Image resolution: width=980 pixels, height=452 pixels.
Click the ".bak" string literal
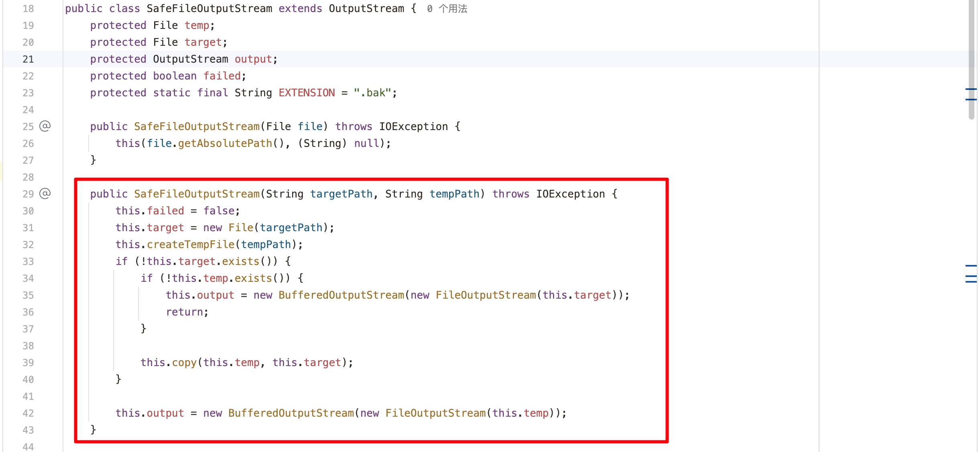[x=372, y=93]
